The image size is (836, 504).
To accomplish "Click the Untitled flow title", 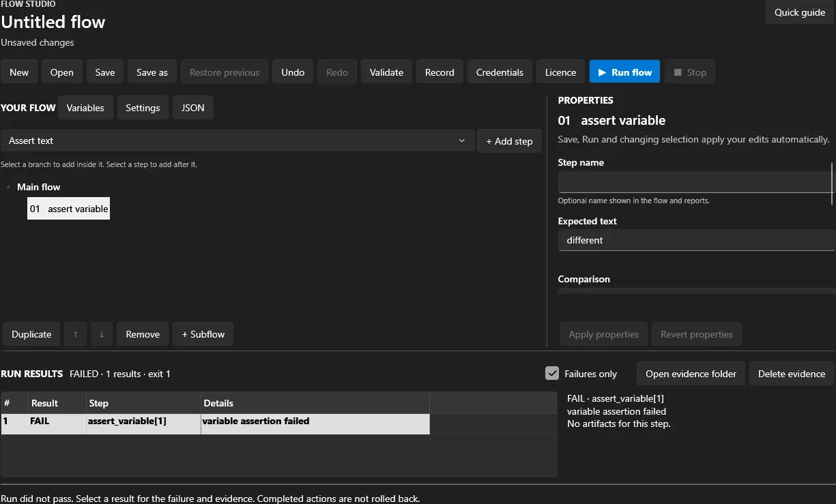I will click(53, 22).
